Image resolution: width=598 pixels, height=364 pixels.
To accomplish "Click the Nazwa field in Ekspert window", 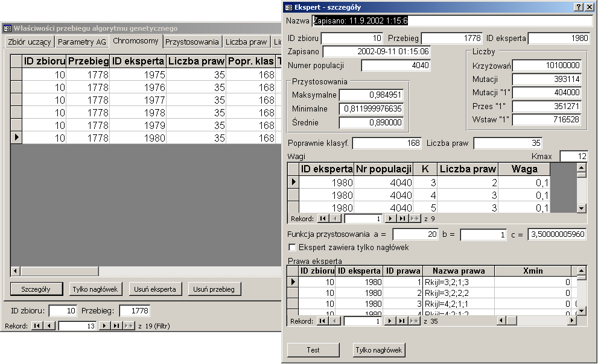I will click(x=453, y=20).
